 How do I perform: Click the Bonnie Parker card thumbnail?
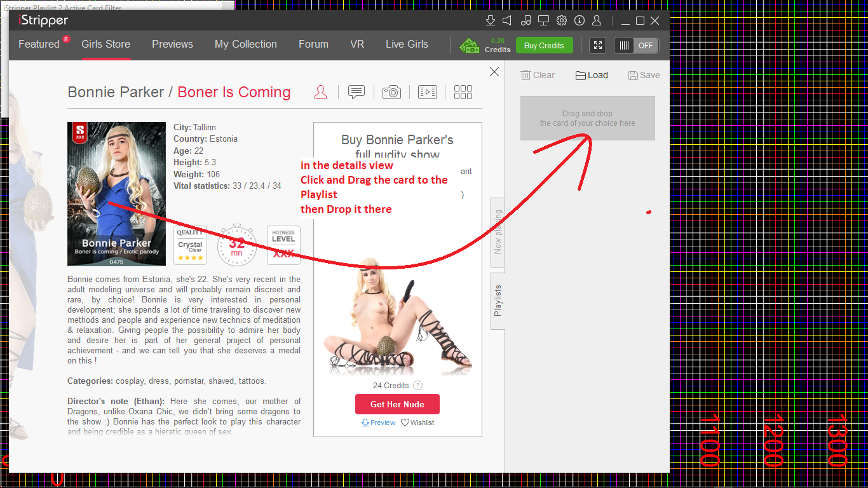116,194
